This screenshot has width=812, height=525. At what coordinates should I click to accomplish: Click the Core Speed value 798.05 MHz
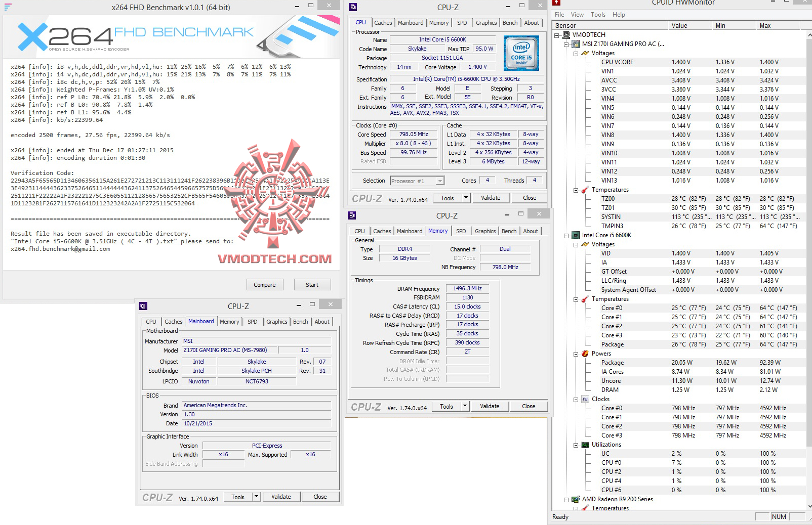point(414,134)
